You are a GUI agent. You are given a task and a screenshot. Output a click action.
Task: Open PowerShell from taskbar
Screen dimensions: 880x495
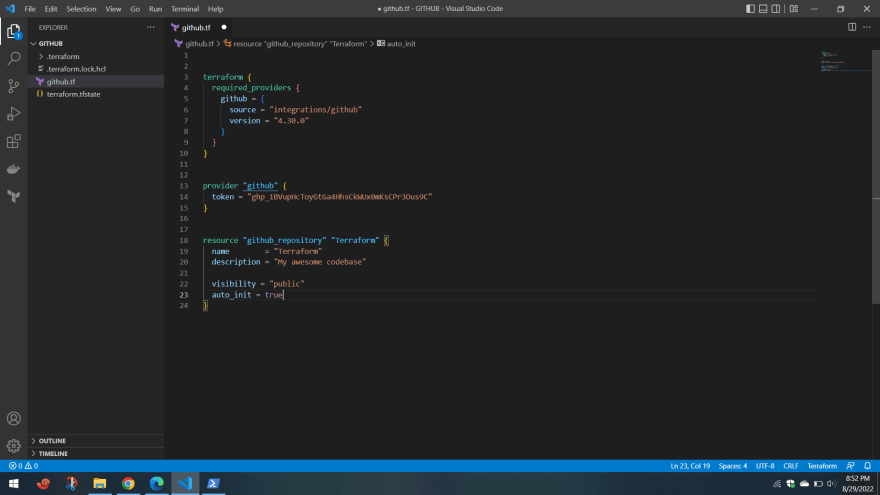coord(213,483)
